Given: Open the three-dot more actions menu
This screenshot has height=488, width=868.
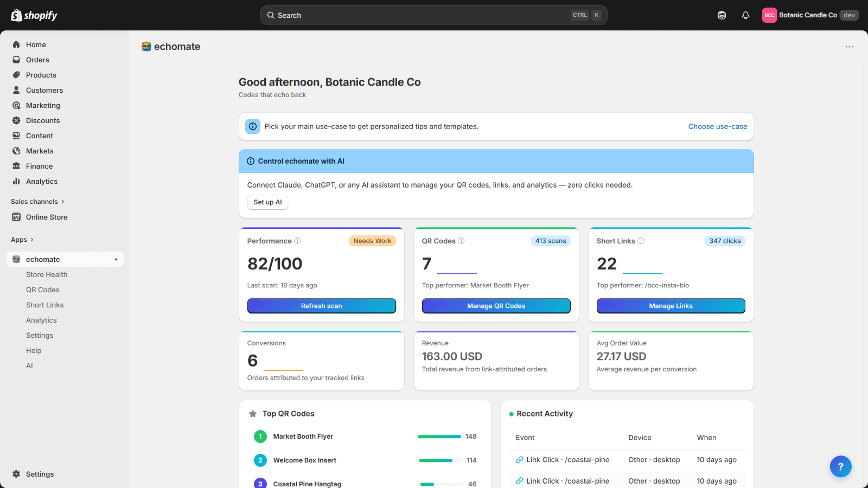Looking at the screenshot, I should click(850, 47).
